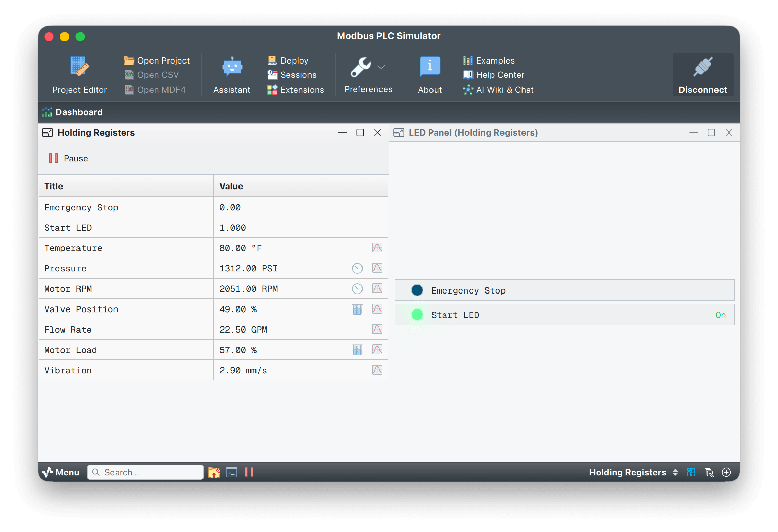This screenshot has width=778, height=532.
Task: Open Valve Position plot icon
Action: [x=377, y=309]
